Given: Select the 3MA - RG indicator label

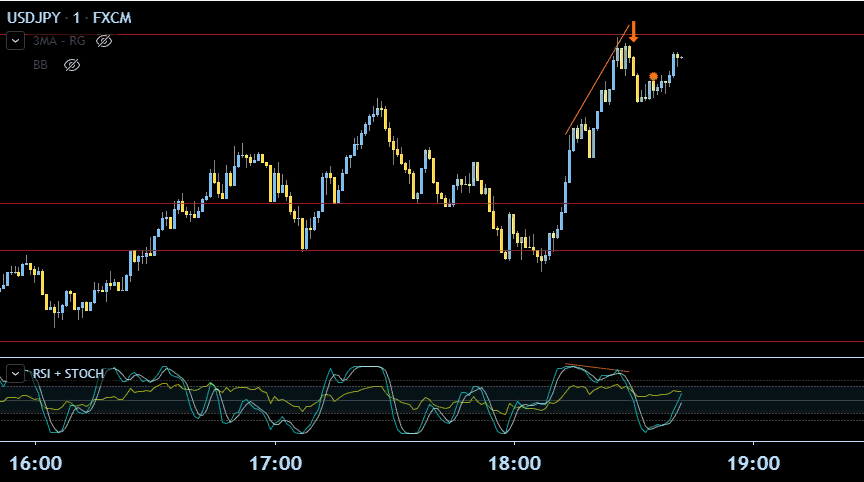Looking at the screenshot, I should coord(59,41).
